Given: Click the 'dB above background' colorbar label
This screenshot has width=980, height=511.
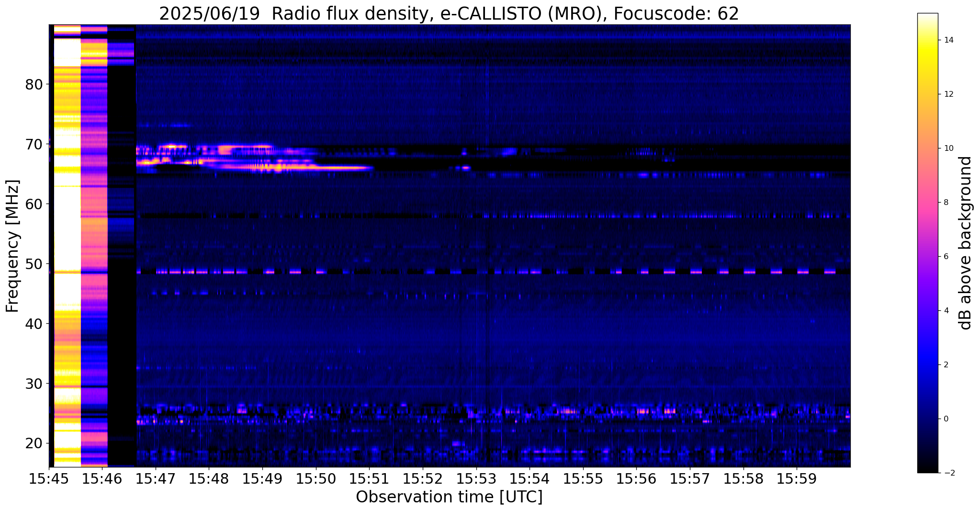Looking at the screenshot, I should point(965,243).
